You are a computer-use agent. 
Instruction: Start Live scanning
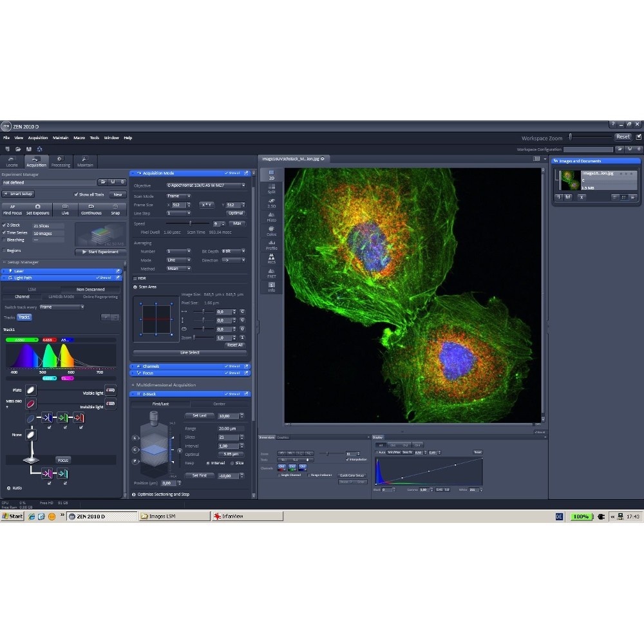(x=65, y=209)
